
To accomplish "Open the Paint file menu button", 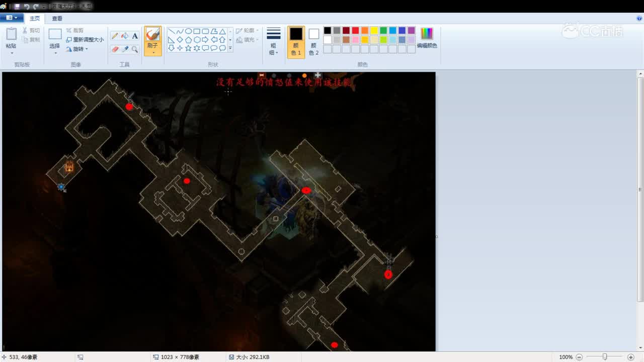I will coord(12,18).
